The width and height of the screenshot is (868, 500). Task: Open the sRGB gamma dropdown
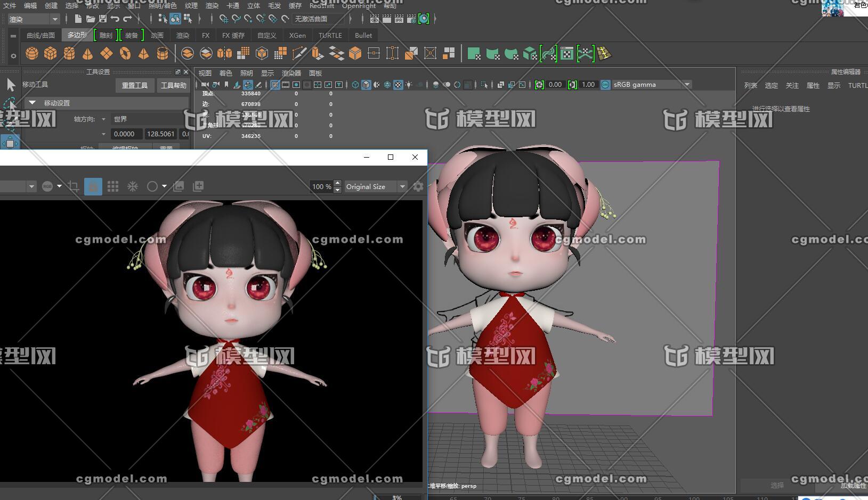(x=687, y=85)
